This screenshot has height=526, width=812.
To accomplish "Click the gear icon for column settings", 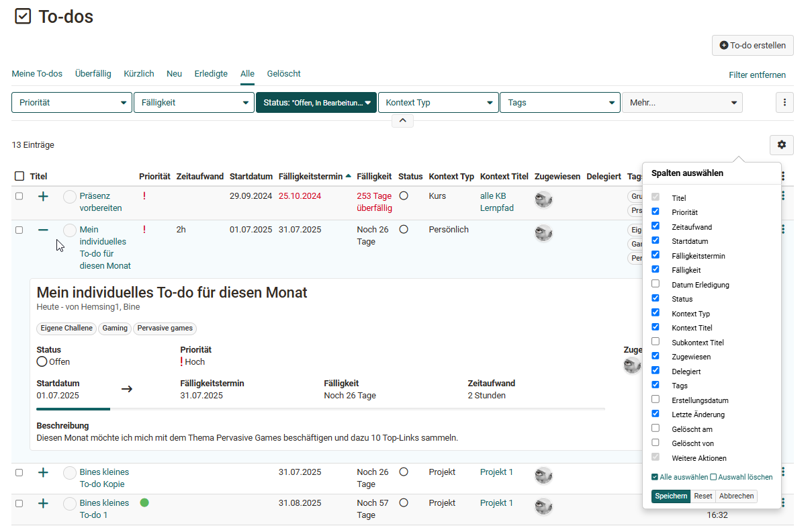I will [x=781, y=145].
